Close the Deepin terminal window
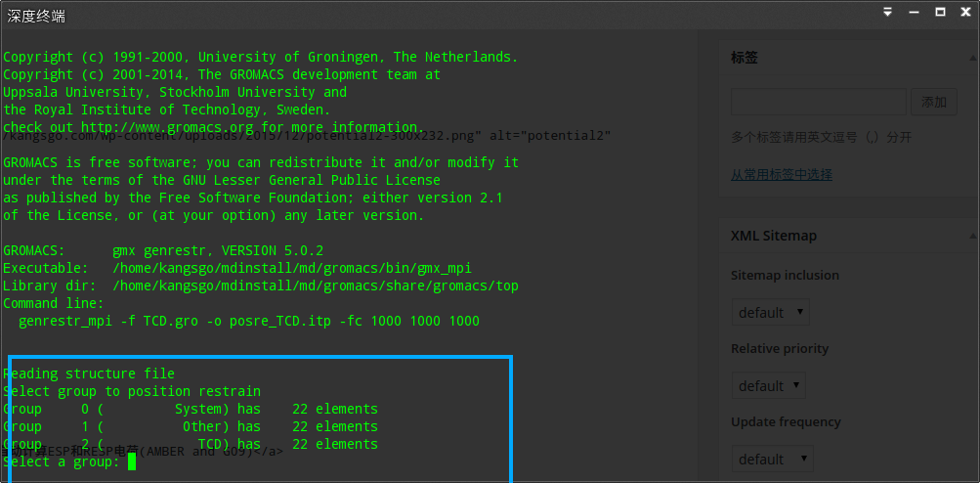Image resolution: width=980 pixels, height=483 pixels. pyautogui.click(x=965, y=12)
